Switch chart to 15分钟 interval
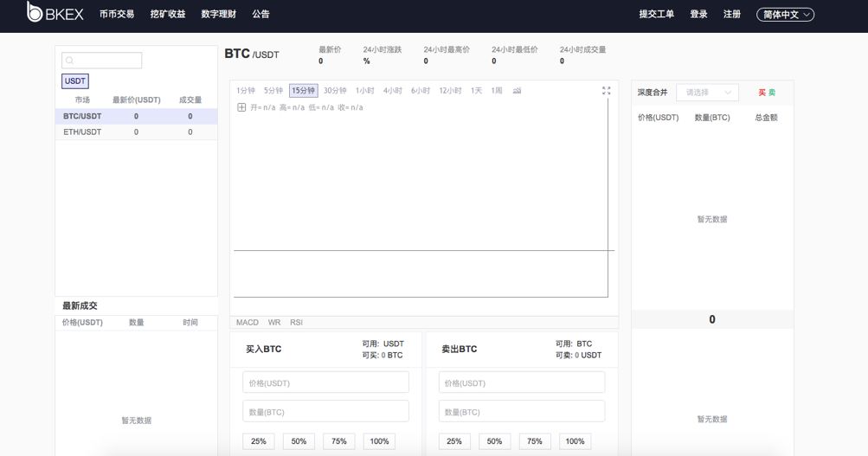The width and height of the screenshot is (868, 456). [x=304, y=90]
